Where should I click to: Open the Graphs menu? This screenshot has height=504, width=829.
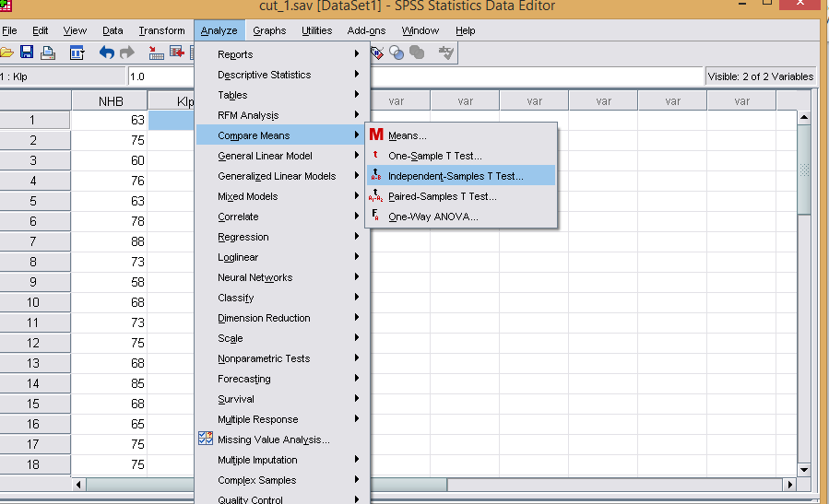click(269, 30)
